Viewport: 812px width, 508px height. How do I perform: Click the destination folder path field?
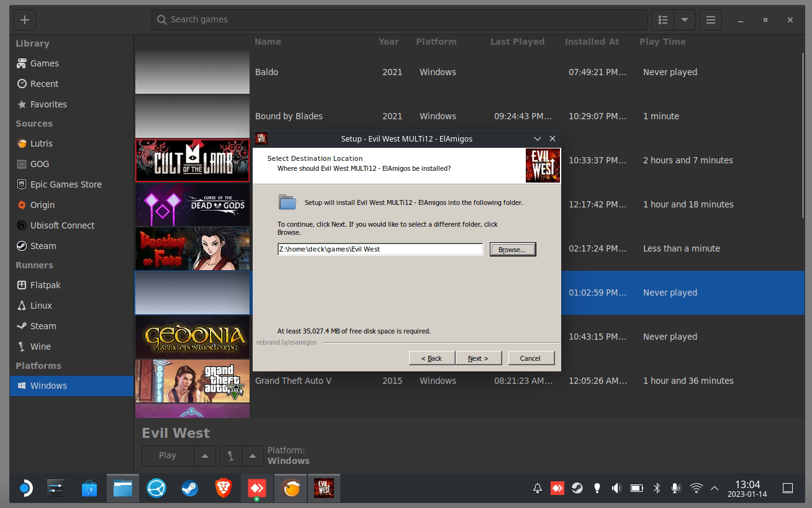(380, 249)
